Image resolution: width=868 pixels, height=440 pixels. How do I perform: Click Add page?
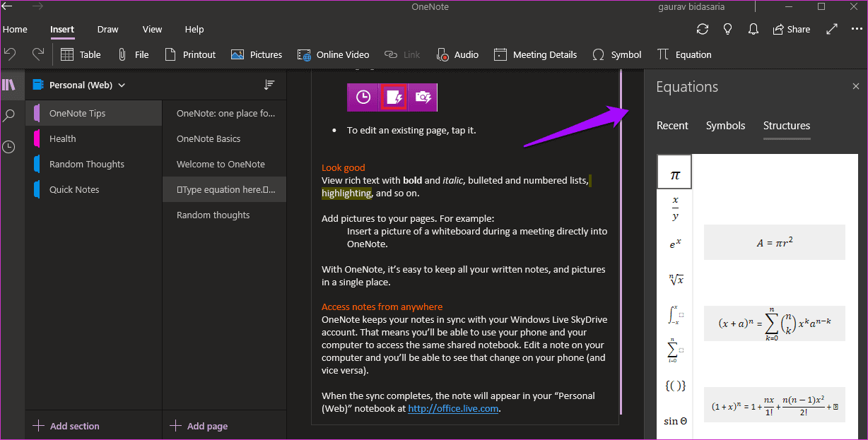point(199,426)
